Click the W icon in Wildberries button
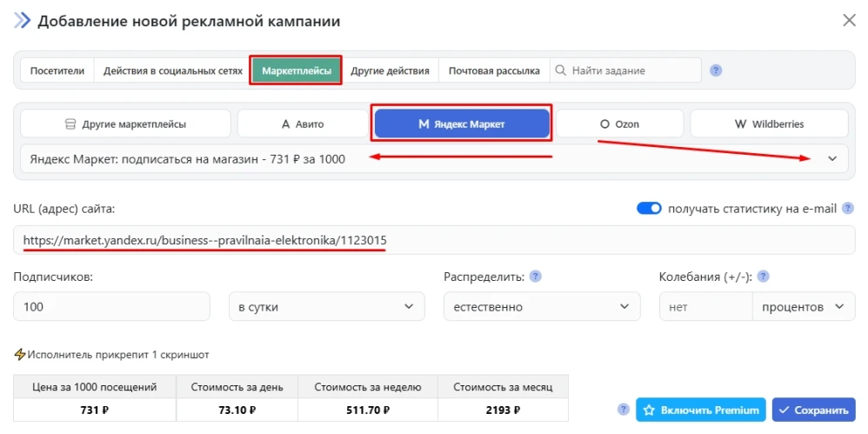Image resolution: width=868 pixels, height=434 pixels. [741, 124]
